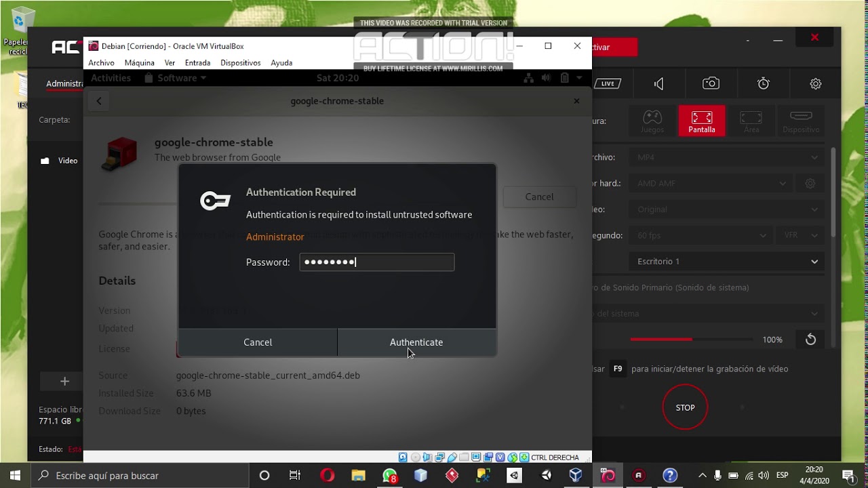Screen dimensions: 868x488
Task: Click the STOP recording button
Action: (685, 407)
